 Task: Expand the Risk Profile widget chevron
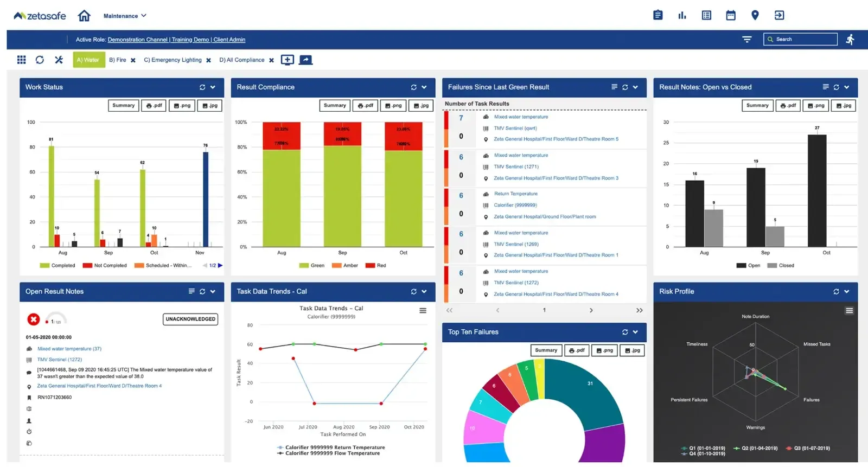tap(846, 292)
